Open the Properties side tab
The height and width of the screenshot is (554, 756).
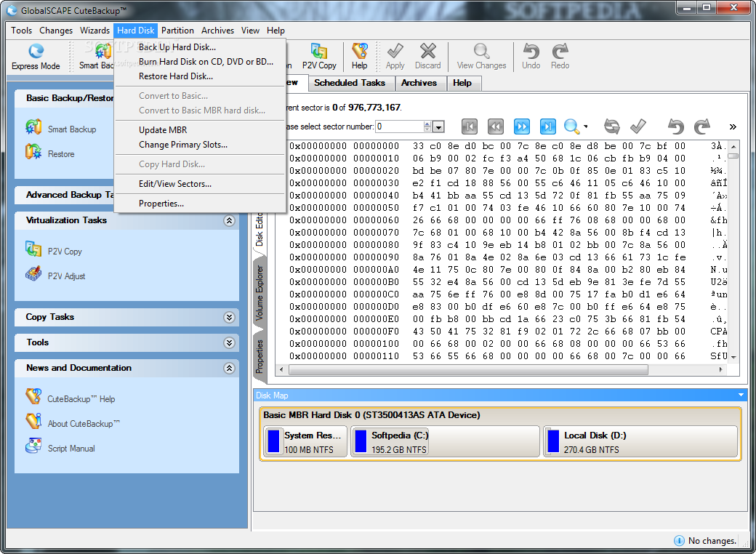pyautogui.click(x=260, y=357)
